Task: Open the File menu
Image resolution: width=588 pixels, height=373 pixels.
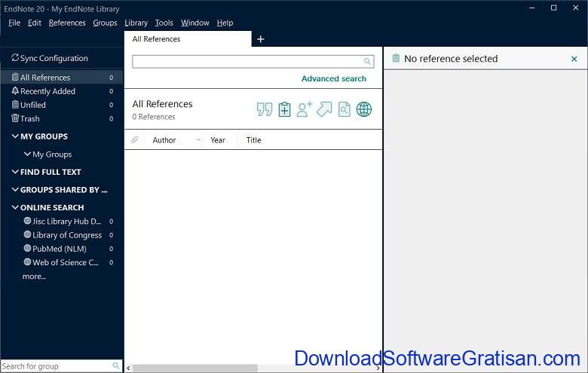Action: coord(14,23)
